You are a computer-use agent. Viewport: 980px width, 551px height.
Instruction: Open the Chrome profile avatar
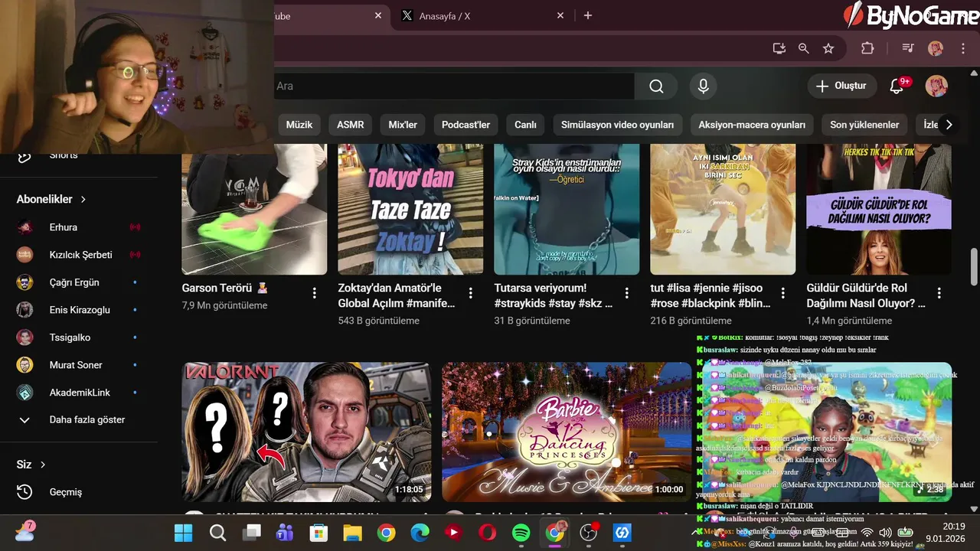click(936, 48)
